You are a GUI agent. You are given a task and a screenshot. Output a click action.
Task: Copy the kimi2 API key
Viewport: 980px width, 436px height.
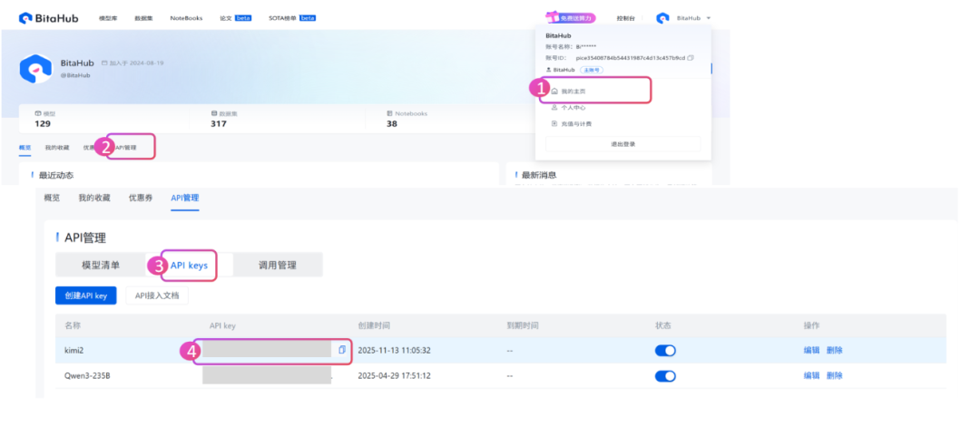342,350
